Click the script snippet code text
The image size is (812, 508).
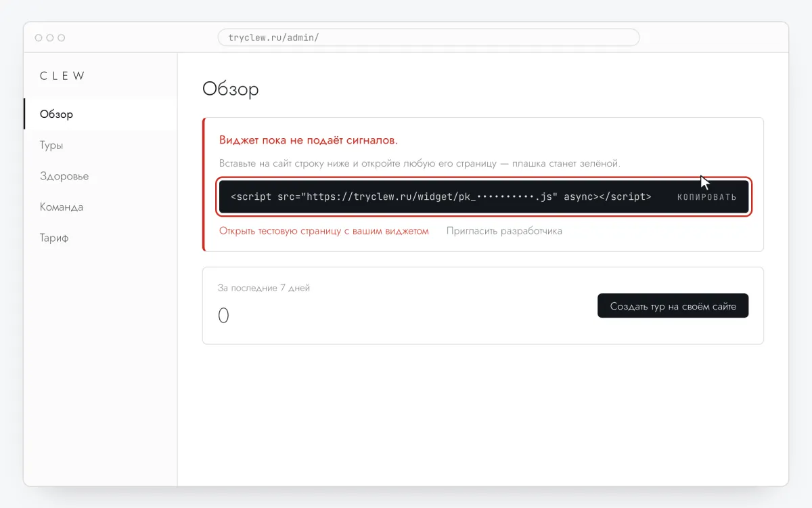tap(441, 197)
